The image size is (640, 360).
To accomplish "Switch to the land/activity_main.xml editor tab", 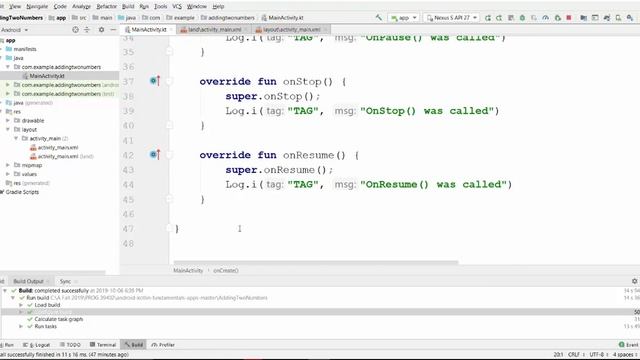I will (214, 30).
